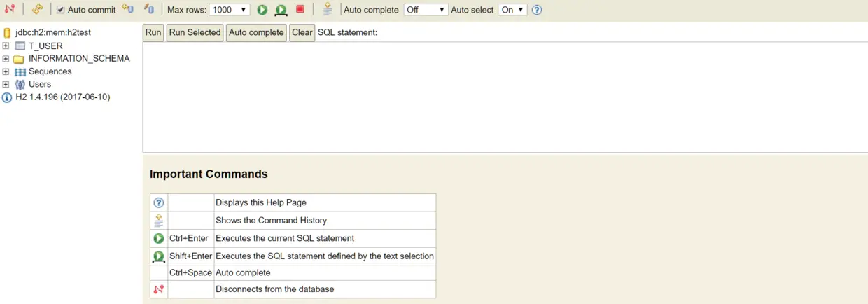Click the green run icon in the Ctrl+Enter row
The width and height of the screenshot is (868, 304).
click(159, 238)
